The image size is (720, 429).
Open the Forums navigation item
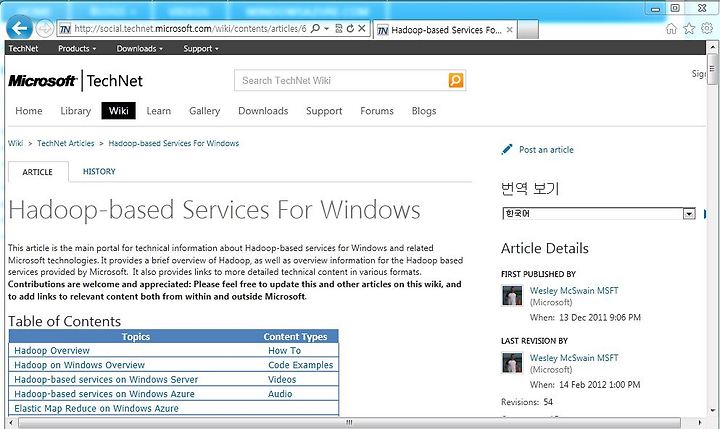377,111
